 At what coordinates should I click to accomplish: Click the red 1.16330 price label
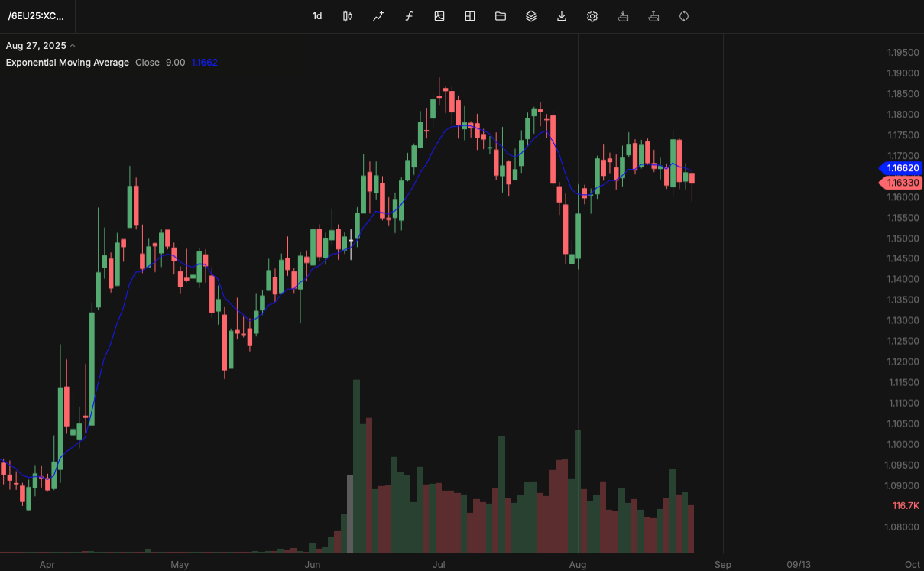click(x=902, y=183)
